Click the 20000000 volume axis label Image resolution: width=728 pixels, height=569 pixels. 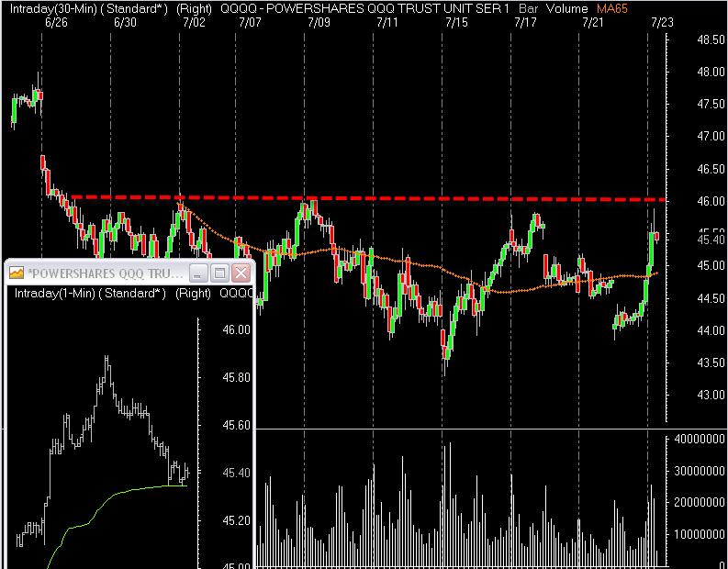pos(699,502)
